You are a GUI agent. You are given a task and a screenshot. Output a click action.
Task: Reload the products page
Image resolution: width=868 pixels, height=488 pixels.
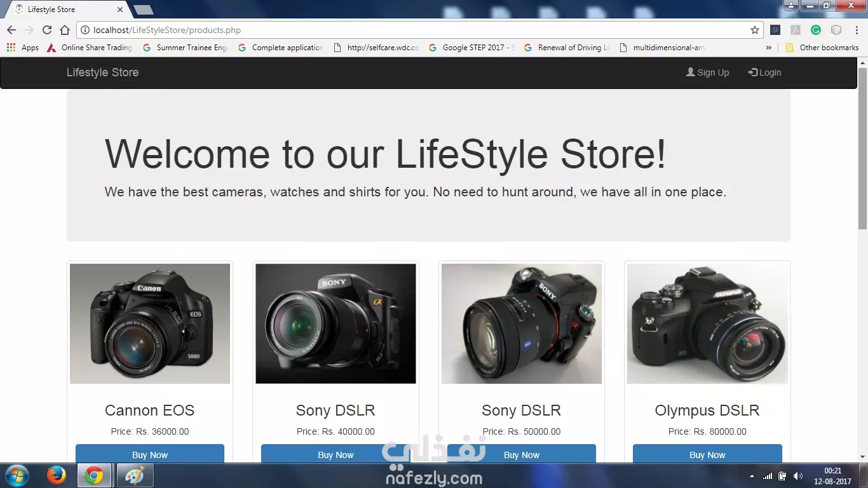(47, 30)
